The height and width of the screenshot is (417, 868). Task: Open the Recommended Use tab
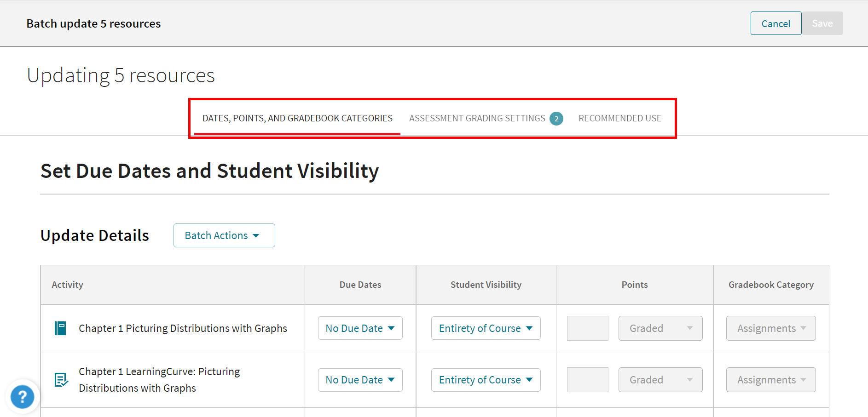click(619, 118)
